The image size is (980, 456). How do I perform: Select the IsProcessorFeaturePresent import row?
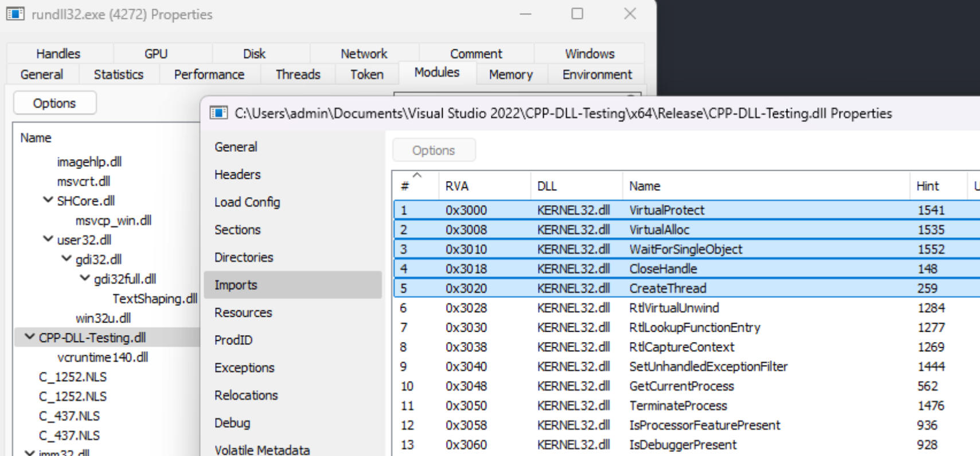click(x=686, y=424)
